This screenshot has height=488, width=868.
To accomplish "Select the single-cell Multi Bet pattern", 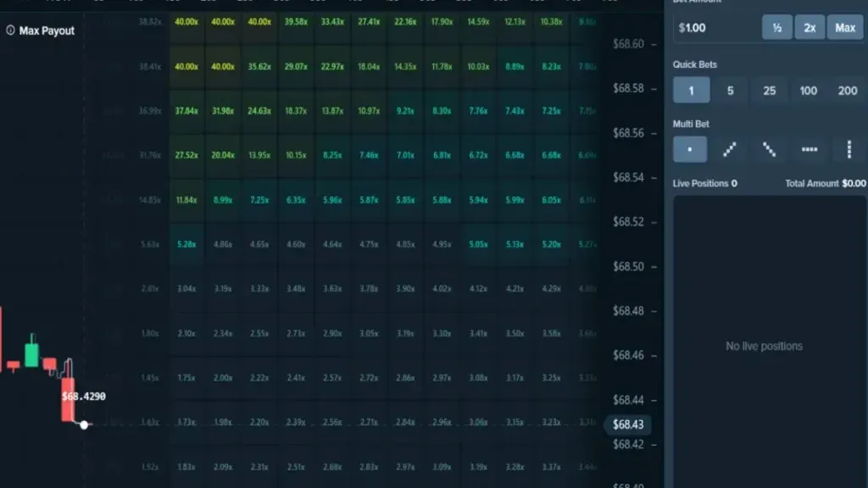I will point(690,149).
